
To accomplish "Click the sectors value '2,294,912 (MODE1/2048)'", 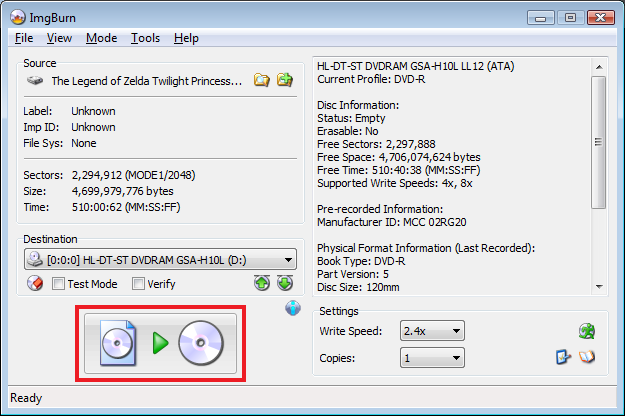I will [x=134, y=175].
